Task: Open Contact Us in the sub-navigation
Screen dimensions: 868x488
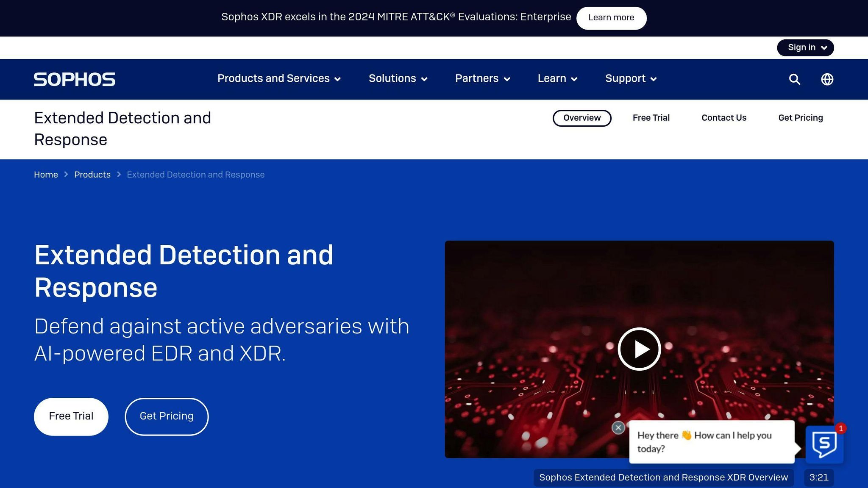Action: tap(724, 118)
